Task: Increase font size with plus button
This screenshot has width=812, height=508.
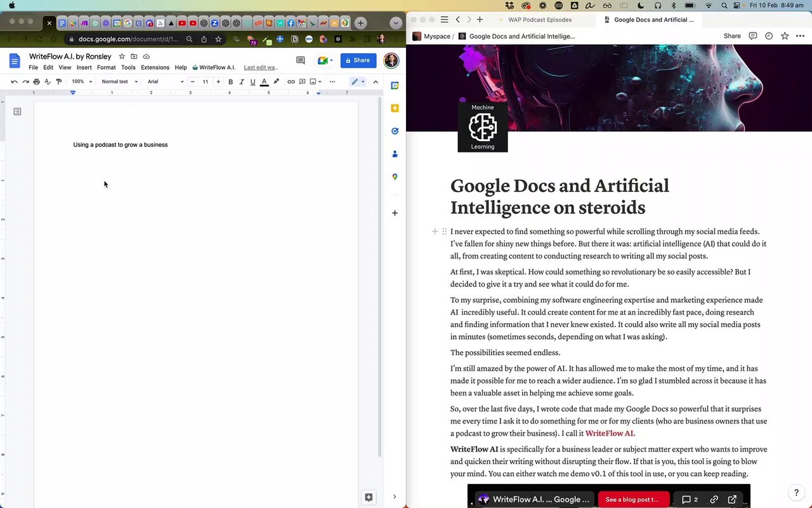Action: 218,81
